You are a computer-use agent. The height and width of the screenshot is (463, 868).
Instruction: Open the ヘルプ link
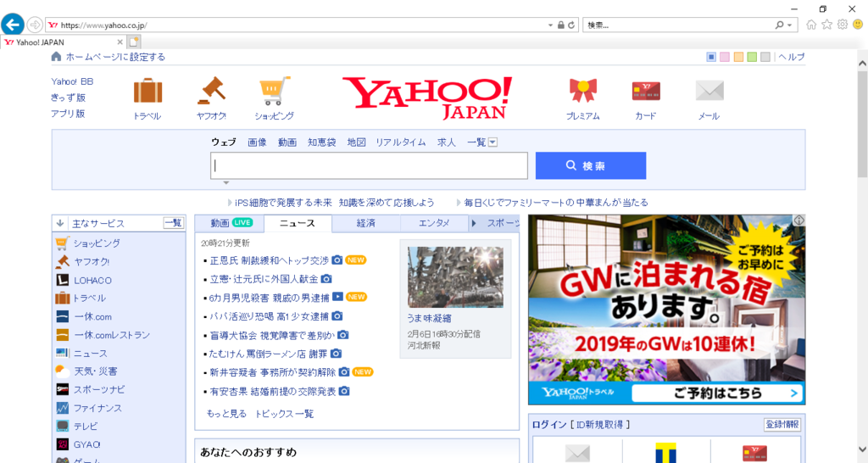[x=792, y=57]
